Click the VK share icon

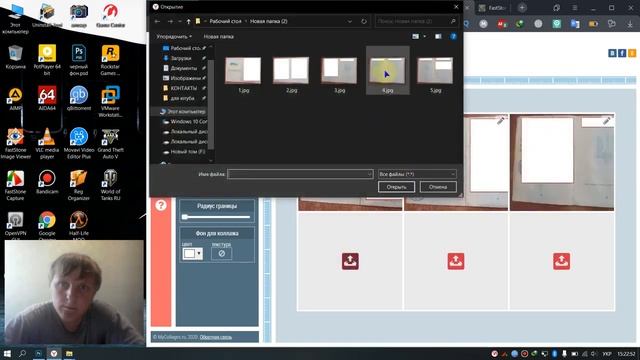(612, 53)
